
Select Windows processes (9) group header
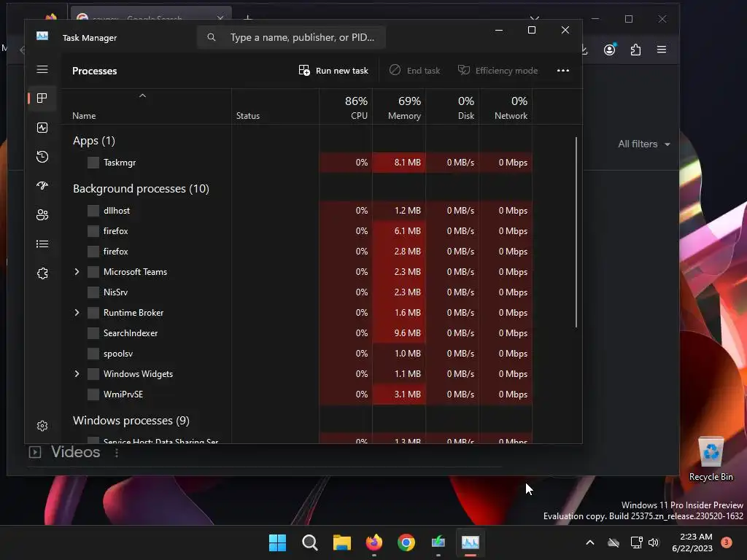click(x=131, y=421)
